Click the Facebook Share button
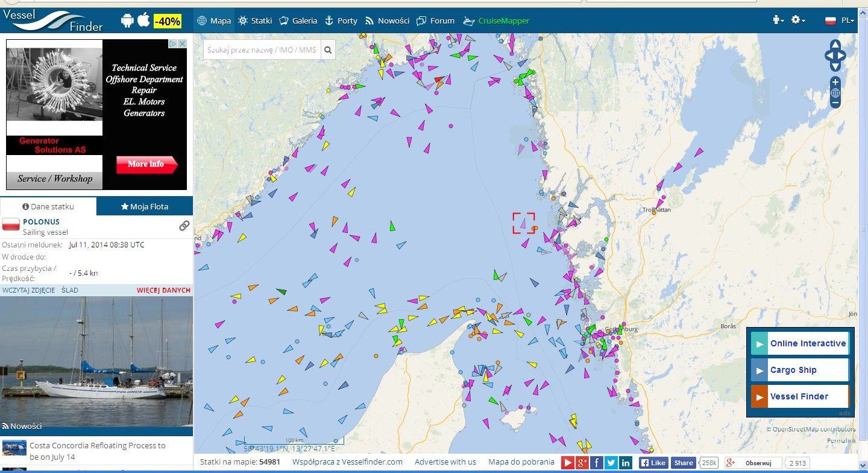868x473 pixels. 683,463
